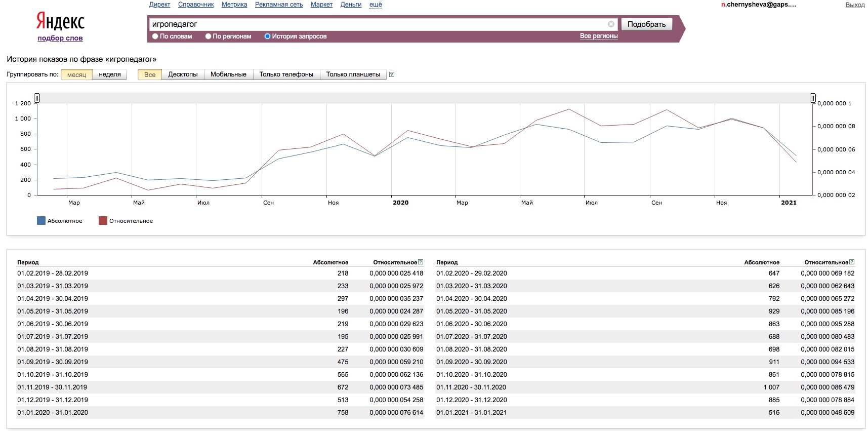Toggle the red Относительное legend swatch

click(103, 221)
